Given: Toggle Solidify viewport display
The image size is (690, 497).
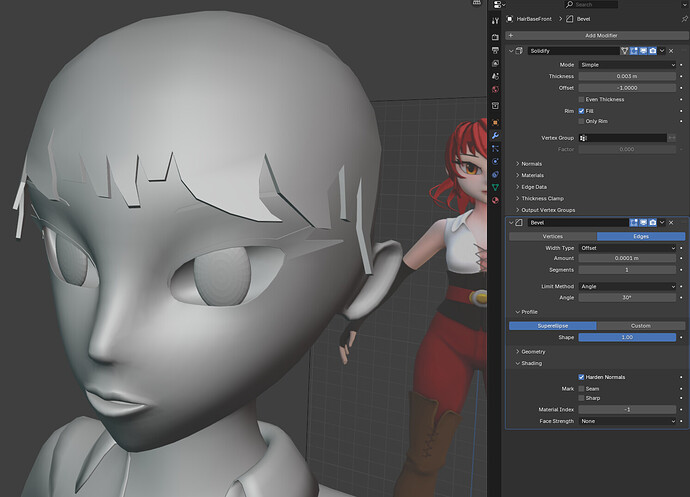Looking at the screenshot, I should [643, 51].
